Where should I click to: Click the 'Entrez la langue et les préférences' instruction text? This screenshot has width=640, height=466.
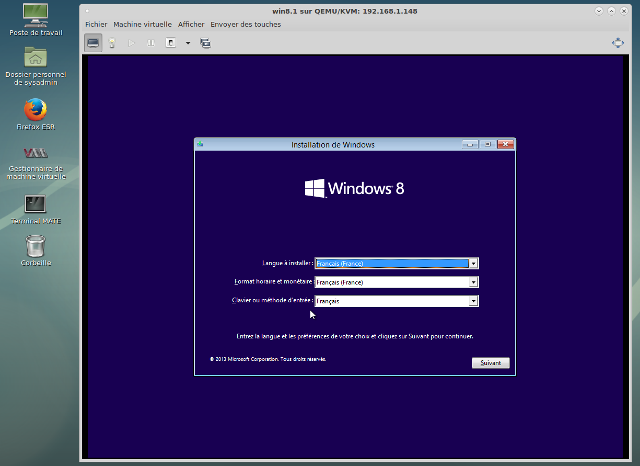[x=355, y=336]
